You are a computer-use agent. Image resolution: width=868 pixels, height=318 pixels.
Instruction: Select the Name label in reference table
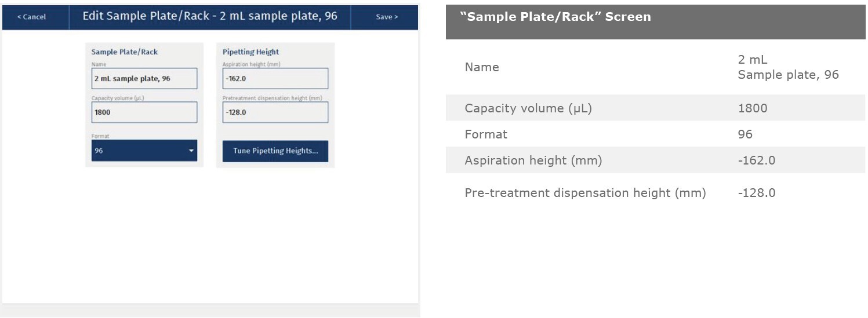482,67
